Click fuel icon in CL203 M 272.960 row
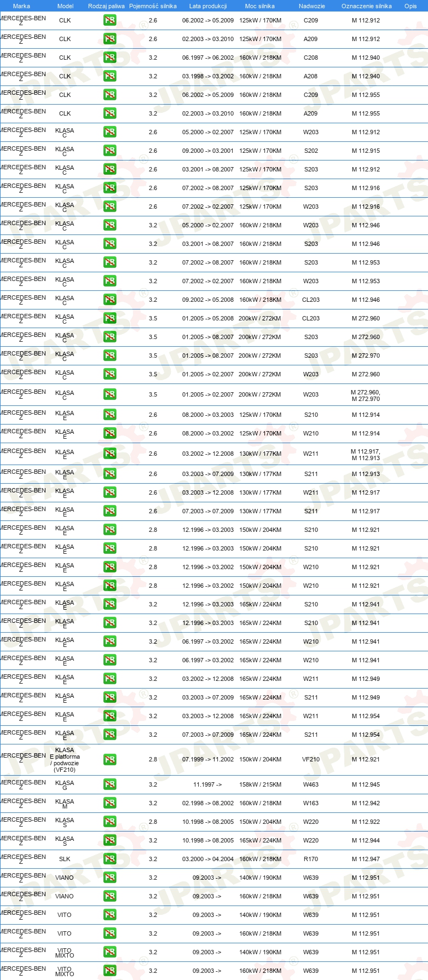The width and height of the screenshot is (428, 980). [110, 318]
